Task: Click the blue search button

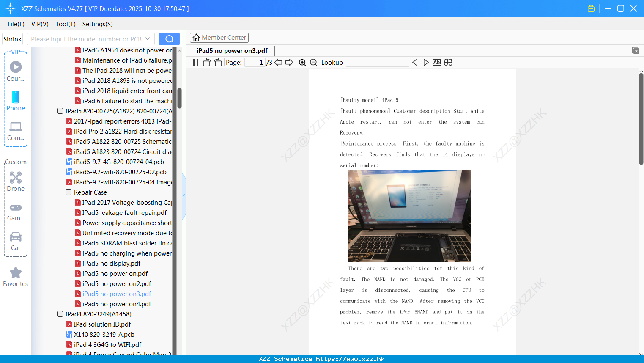Action: click(169, 39)
